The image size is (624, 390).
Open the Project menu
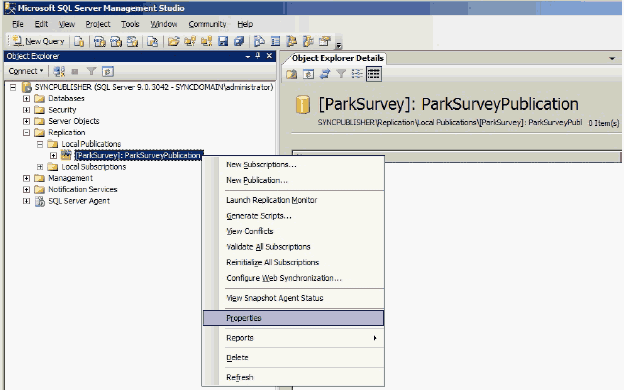pos(98,24)
